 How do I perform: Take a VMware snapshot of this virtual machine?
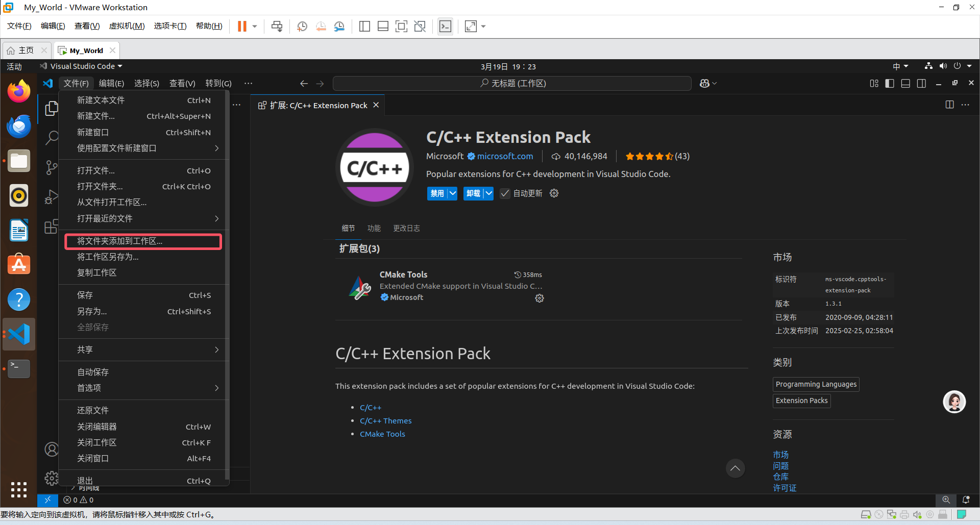pos(302,26)
